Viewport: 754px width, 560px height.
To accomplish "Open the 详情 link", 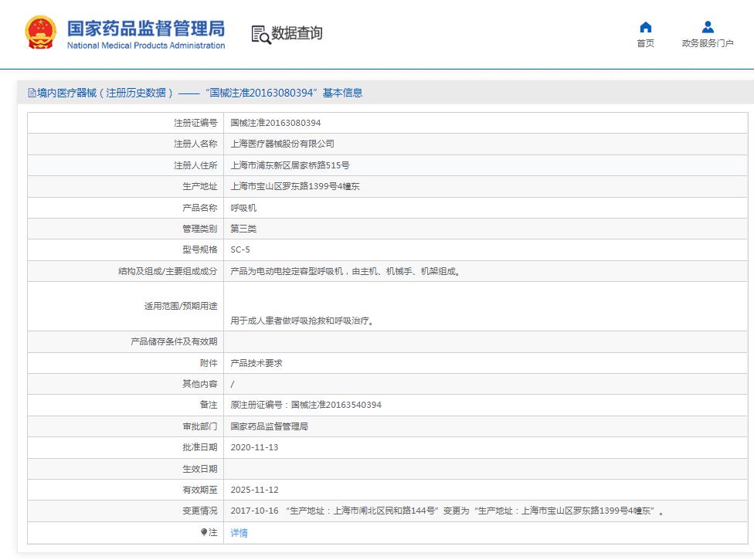I will (239, 533).
